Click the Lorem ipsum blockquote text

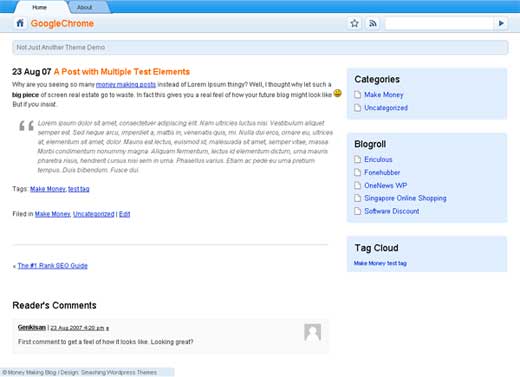point(185,146)
